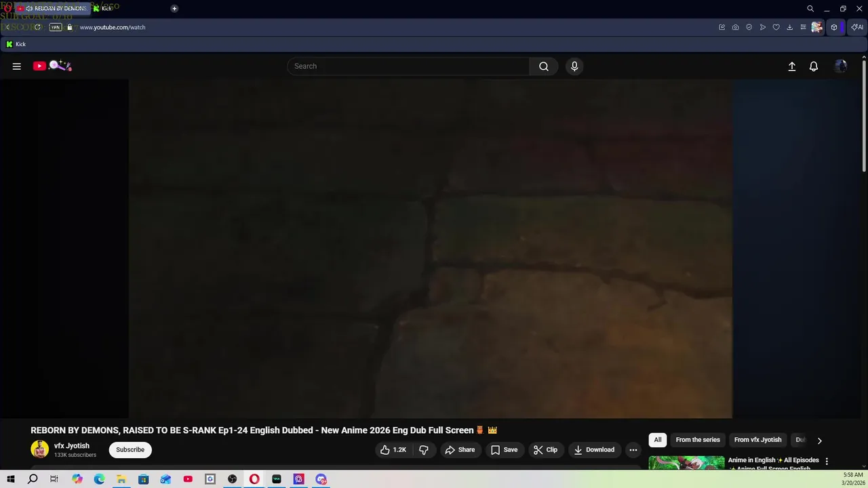Screen dimensions: 868x488
Task: Open browser downloads panel
Action: click(790, 27)
